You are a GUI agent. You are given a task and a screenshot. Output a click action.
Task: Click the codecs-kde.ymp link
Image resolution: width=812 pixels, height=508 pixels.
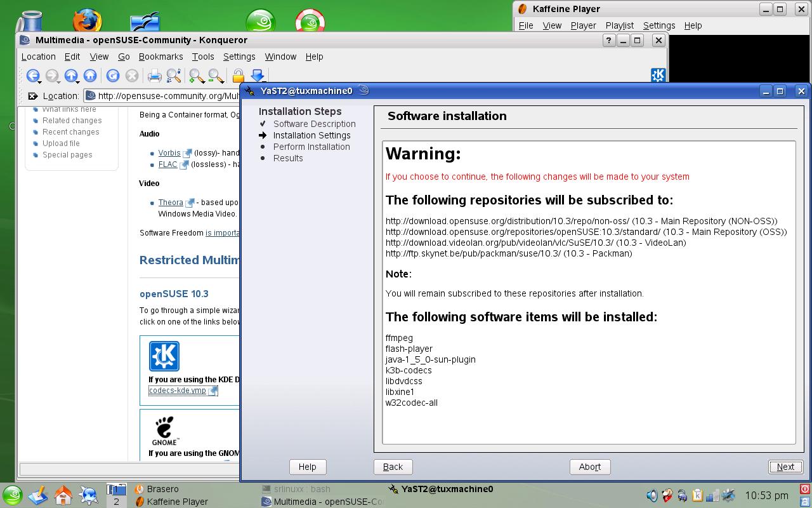[177, 391]
